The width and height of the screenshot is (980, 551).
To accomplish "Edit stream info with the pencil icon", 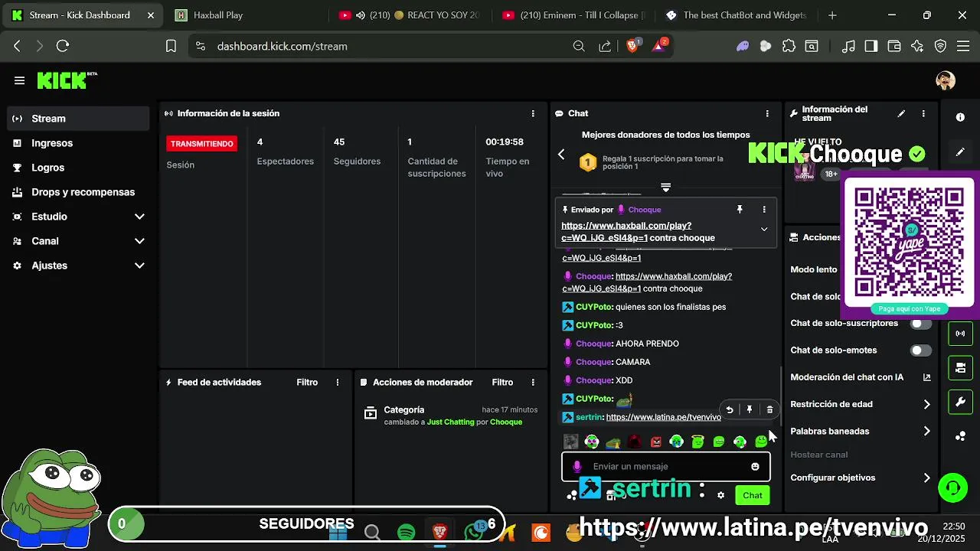I will click(x=901, y=113).
